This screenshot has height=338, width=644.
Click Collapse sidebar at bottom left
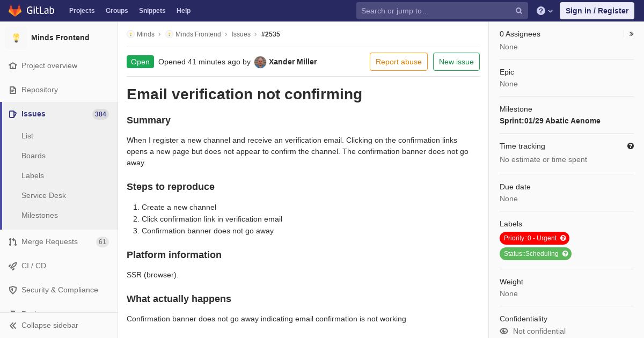coord(49,325)
